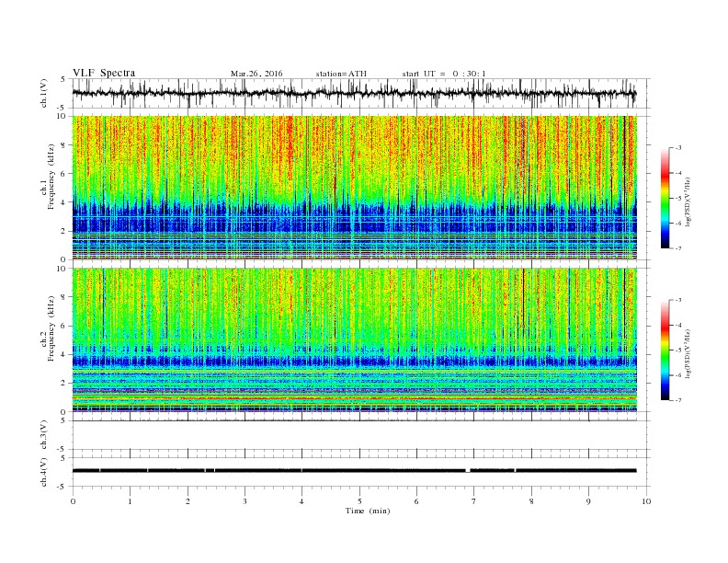Click the "5" tick on time axis

359,501
